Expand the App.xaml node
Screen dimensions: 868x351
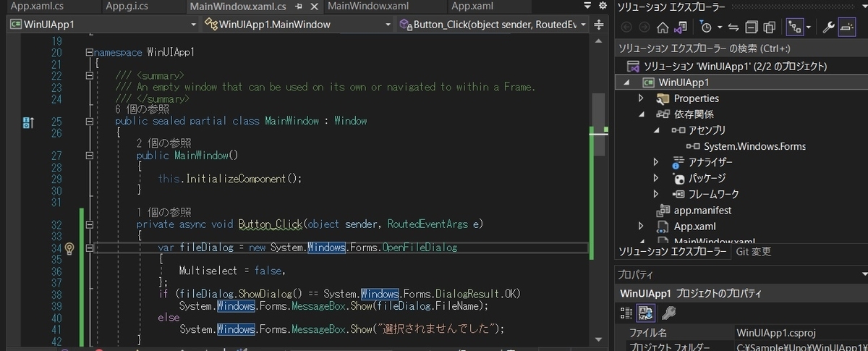click(641, 227)
